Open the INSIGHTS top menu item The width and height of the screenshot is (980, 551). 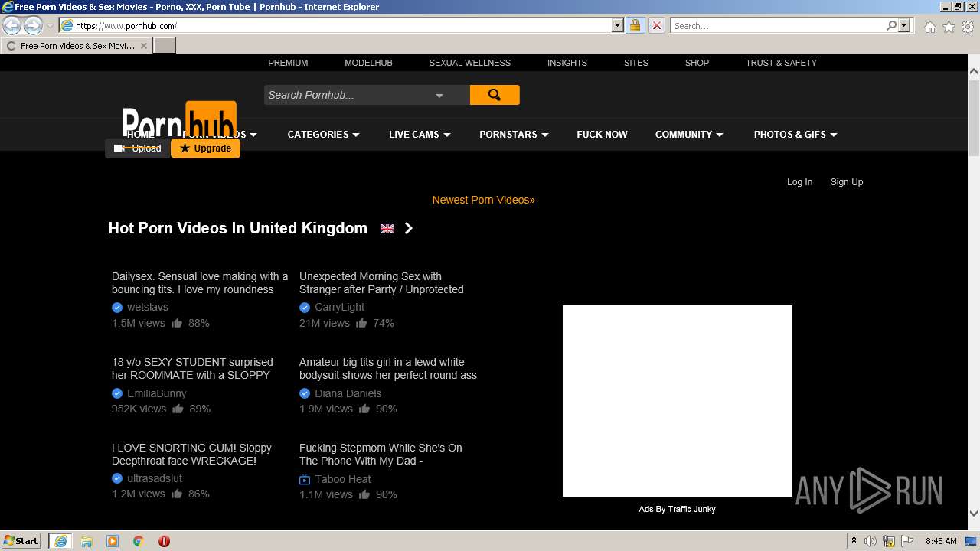(x=567, y=63)
